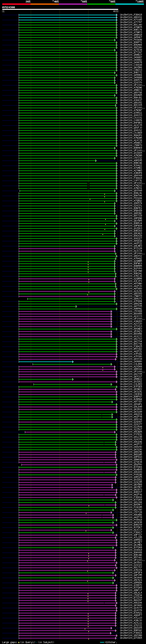Click the cyan alignment bar for UniRef100_P38418

tap(68, 15)
